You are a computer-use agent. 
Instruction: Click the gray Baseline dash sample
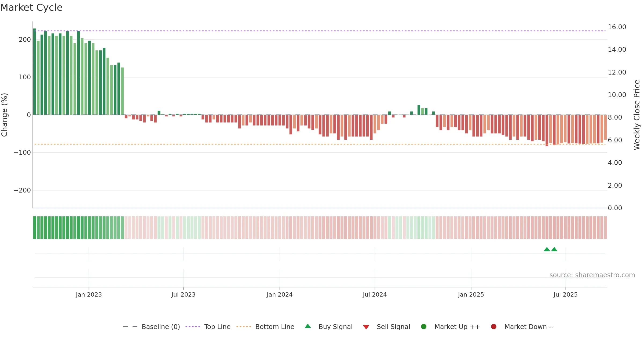[130, 327]
